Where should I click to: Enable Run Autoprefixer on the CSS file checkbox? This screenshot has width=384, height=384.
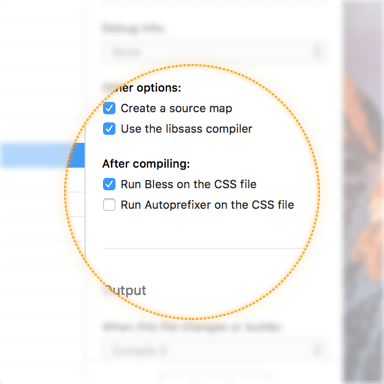tap(109, 205)
